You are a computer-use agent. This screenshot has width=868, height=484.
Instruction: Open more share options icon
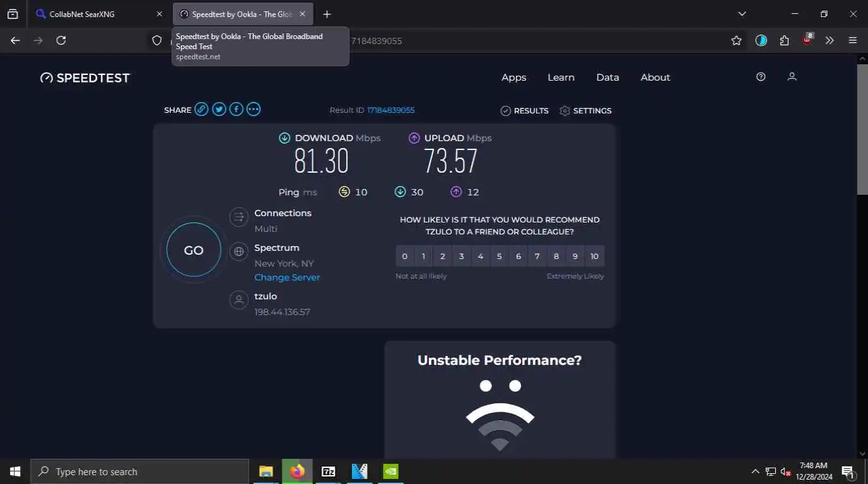[x=254, y=110]
